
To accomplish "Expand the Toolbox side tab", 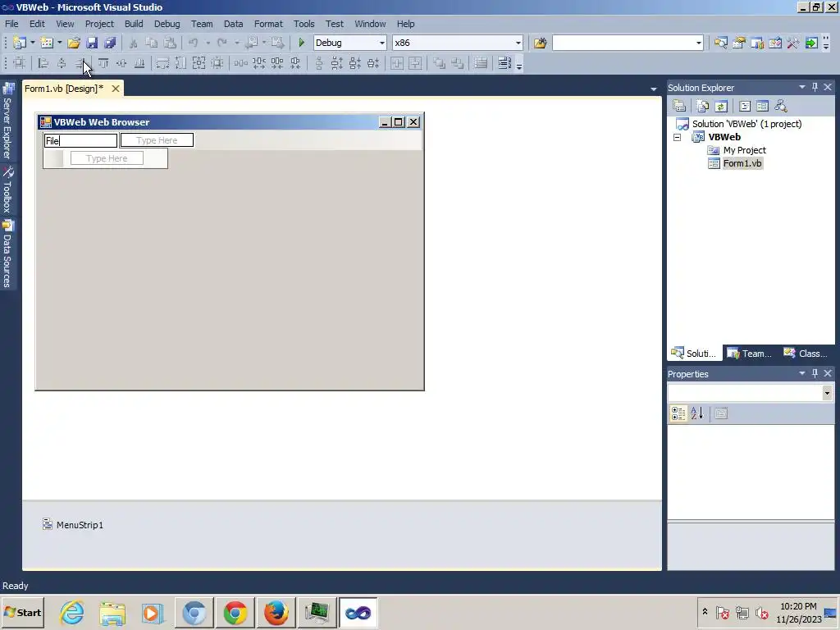I will click(x=7, y=189).
